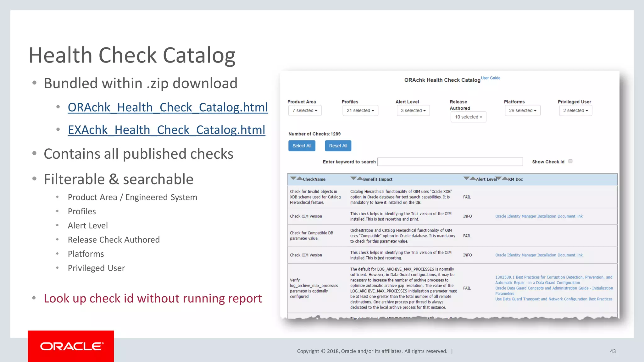The width and height of the screenshot is (644, 362).
Task: Click the 'Product Area / Engineered System' bullet
Action: coord(132,197)
